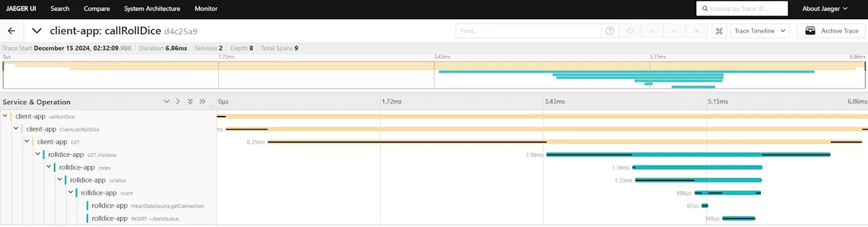Click the Archive Trace button

click(x=831, y=31)
